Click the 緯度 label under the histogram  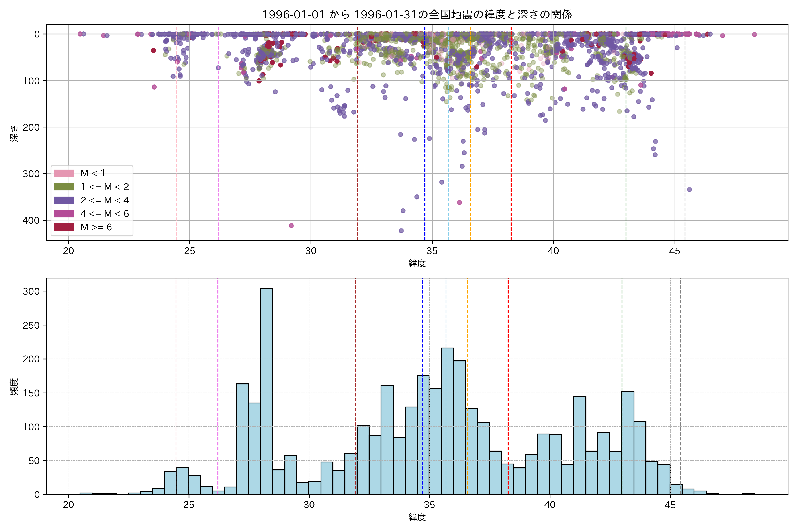[x=417, y=517]
